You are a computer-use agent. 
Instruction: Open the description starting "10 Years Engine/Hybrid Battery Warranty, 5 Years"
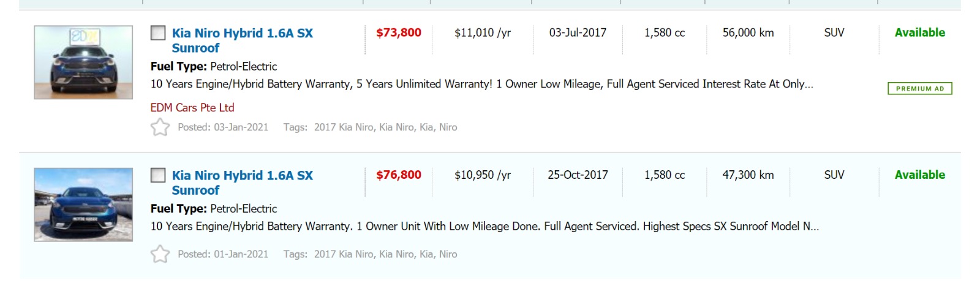pos(481,84)
